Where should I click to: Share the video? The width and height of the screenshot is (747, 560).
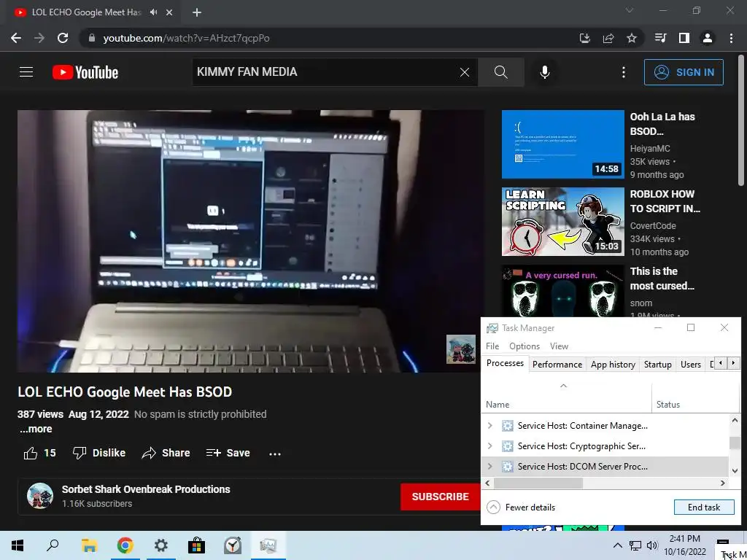pos(166,453)
